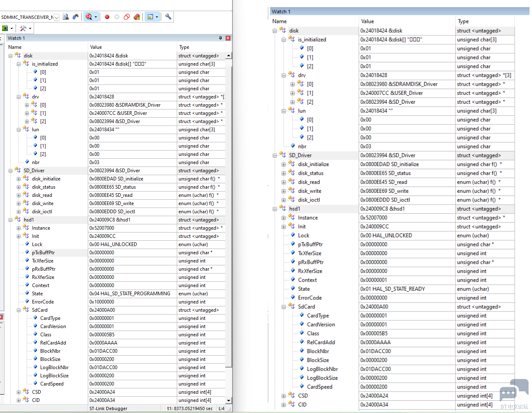The height and width of the screenshot is (413, 532).
Task: Expand CSD node in right Watch panel
Action: coord(283,396)
